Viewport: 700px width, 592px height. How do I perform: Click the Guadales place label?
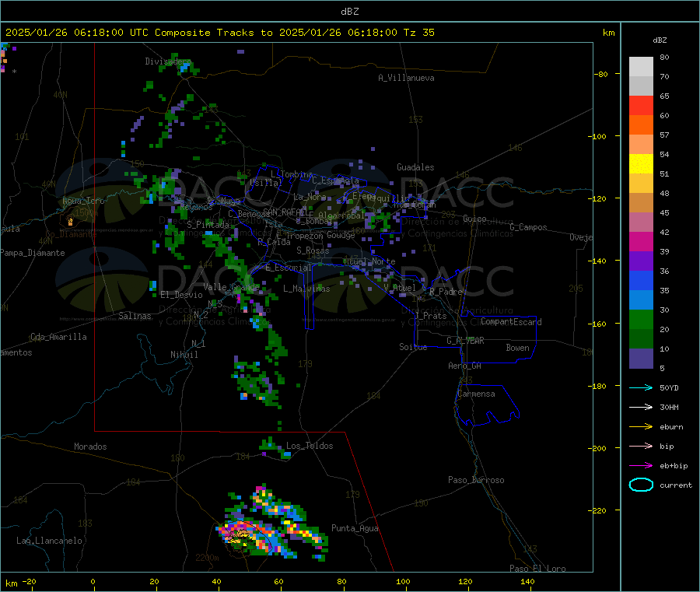click(x=415, y=167)
